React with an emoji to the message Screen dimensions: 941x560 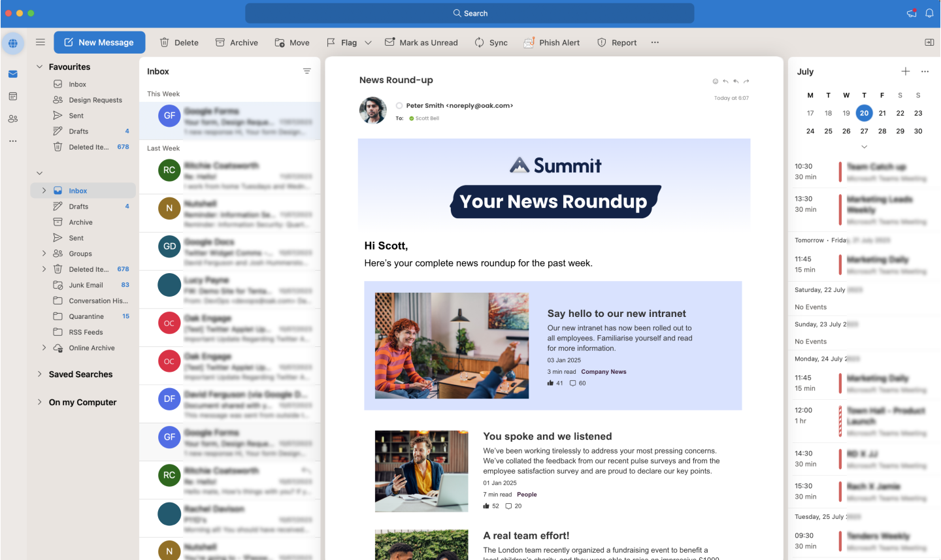pyautogui.click(x=715, y=81)
